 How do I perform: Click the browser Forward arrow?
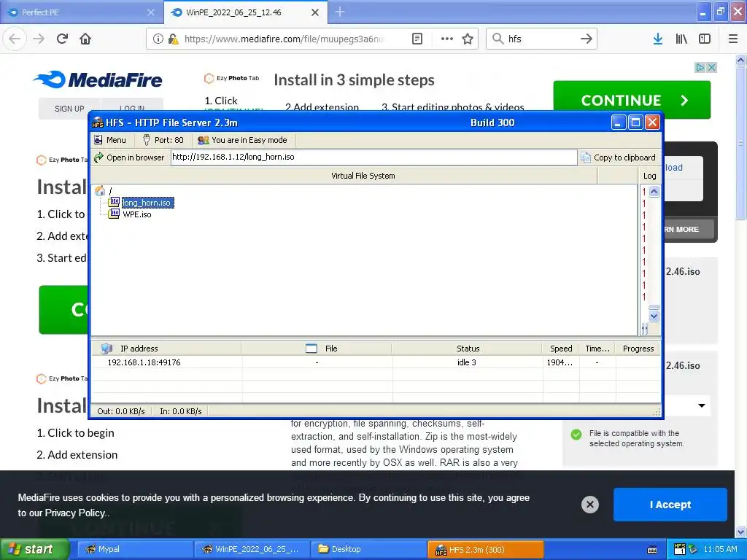(39, 39)
